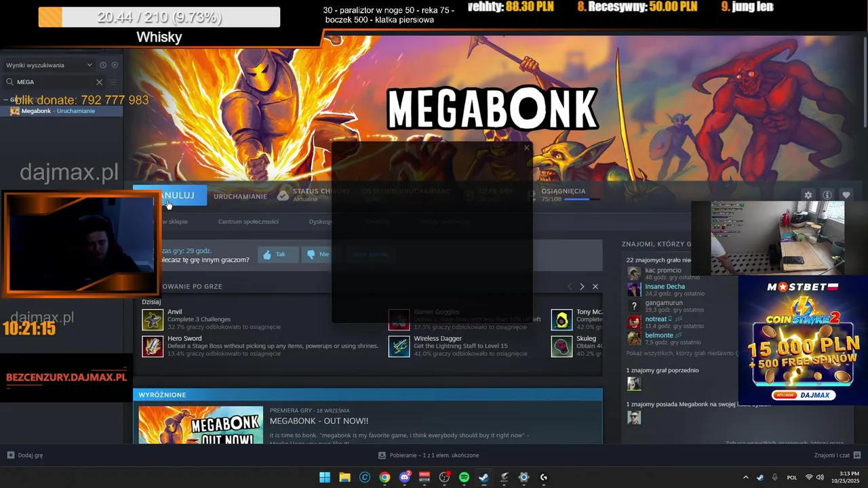
Task: Clear the MEGA search text with X
Action: click(x=99, y=82)
